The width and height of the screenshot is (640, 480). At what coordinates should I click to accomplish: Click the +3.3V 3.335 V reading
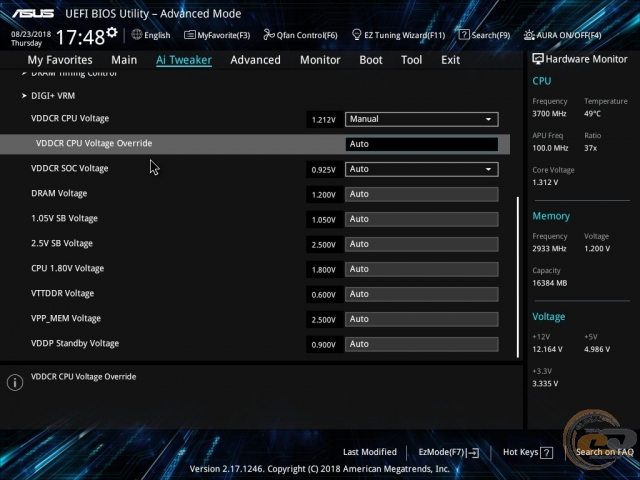[545, 384]
